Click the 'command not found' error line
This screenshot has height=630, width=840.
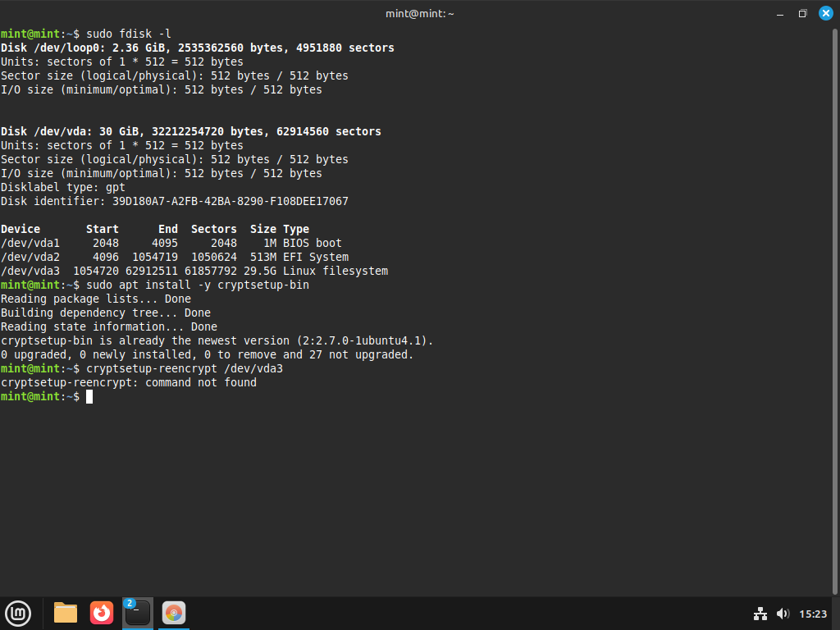(129, 383)
